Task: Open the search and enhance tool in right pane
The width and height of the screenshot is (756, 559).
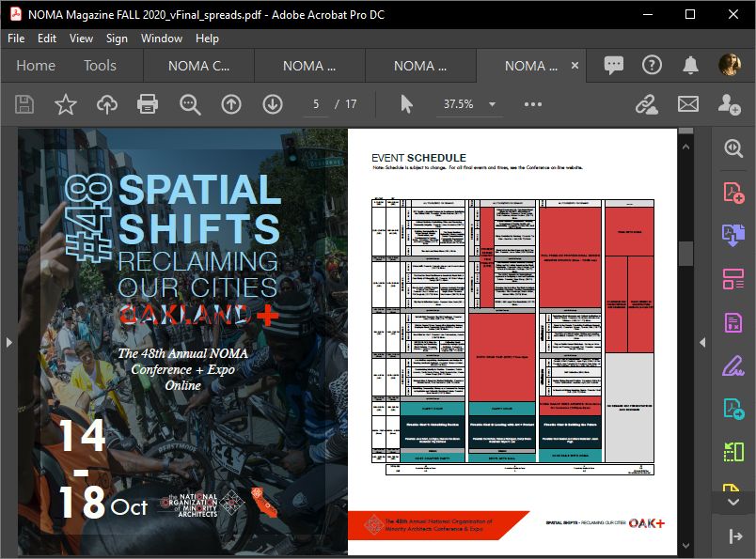Action: coord(733,148)
